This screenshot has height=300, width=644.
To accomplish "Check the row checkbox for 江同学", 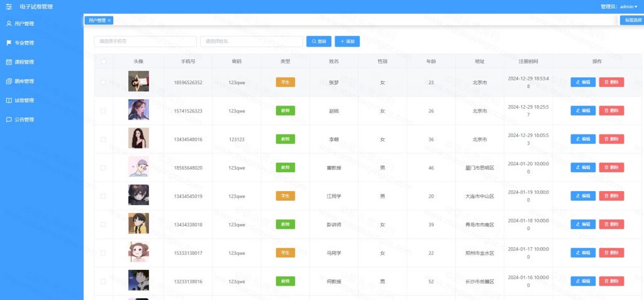I will 103,196.
